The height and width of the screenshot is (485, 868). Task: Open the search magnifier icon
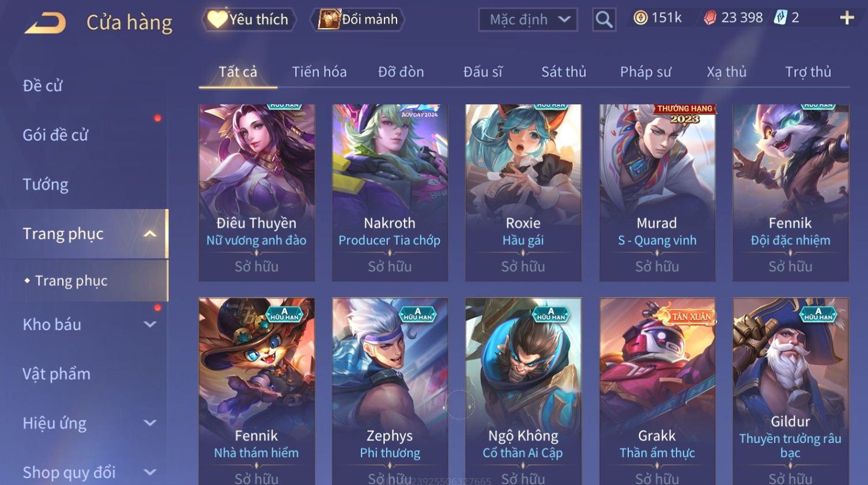pyautogui.click(x=604, y=20)
